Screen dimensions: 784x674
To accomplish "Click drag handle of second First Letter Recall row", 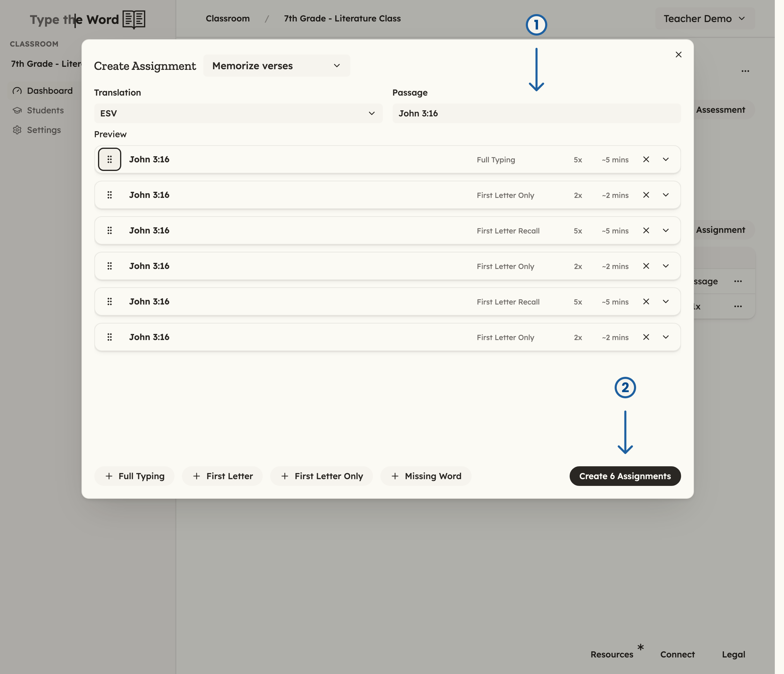I will [109, 302].
